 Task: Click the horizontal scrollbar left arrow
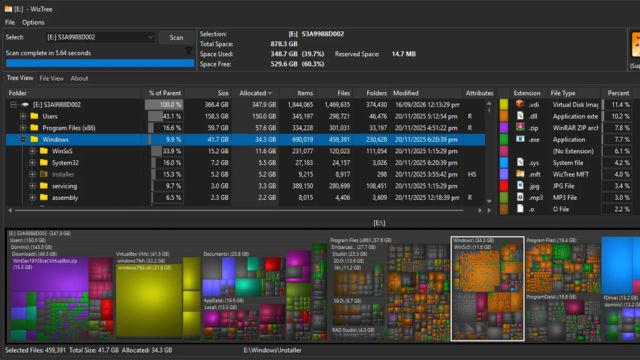(10, 211)
